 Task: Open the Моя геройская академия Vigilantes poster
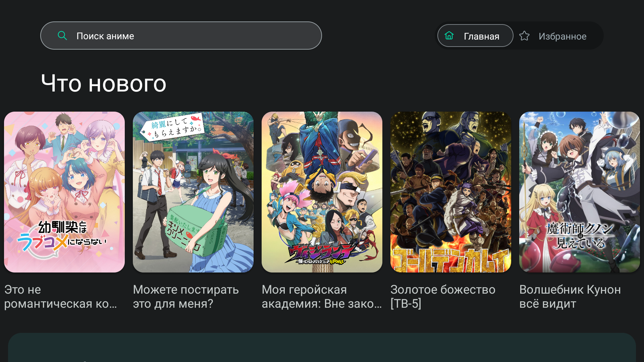[x=322, y=192]
